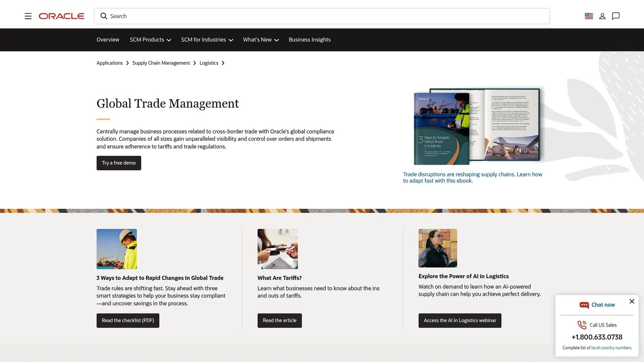Viewport: 644px width, 362px height.
Task: Open the trade disruptions ebook link
Action: point(473,177)
